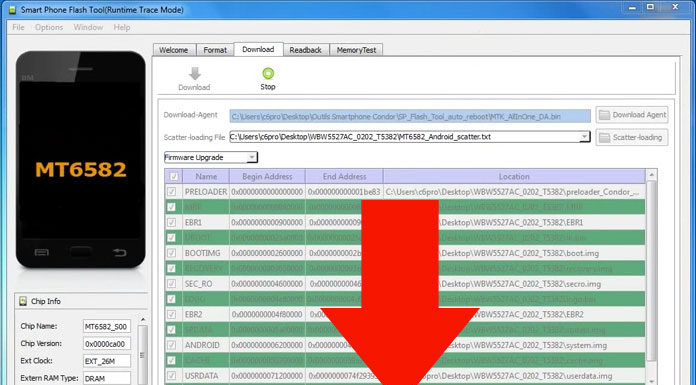The height and width of the screenshot is (385, 696).
Task: Toggle the select-all checkbox in table header
Action: (174, 177)
